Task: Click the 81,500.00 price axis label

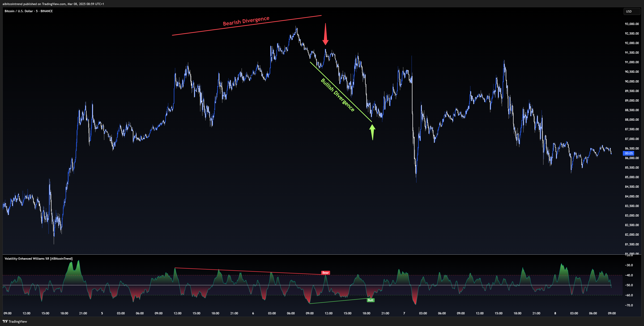Action: point(632,244)
